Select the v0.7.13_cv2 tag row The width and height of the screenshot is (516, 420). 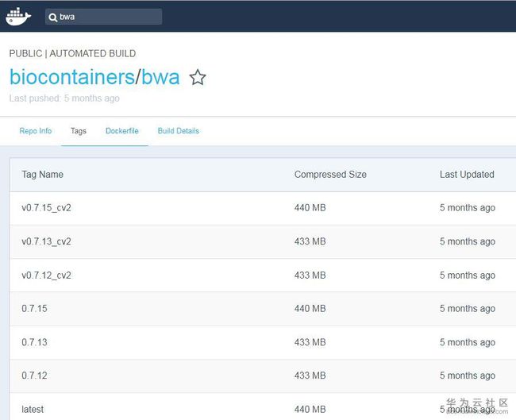263,241
